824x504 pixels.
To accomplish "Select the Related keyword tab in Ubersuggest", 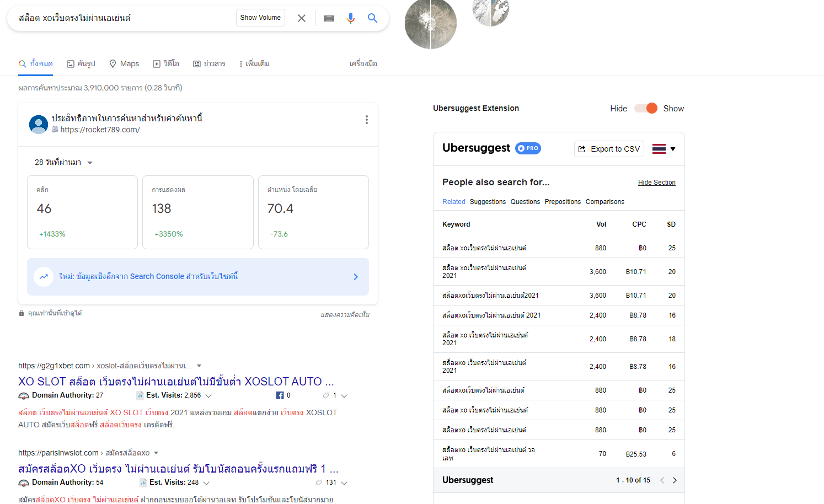I will point(454,202).
